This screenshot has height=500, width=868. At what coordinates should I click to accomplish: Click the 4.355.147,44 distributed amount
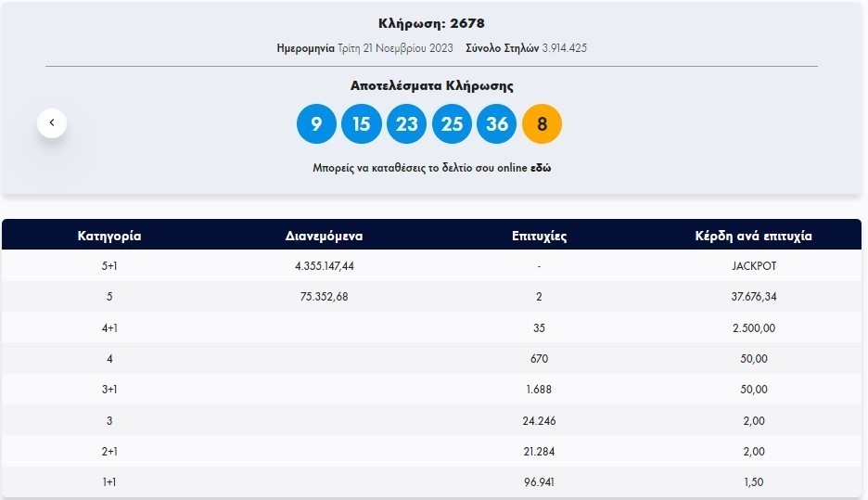tap(324, 266)
